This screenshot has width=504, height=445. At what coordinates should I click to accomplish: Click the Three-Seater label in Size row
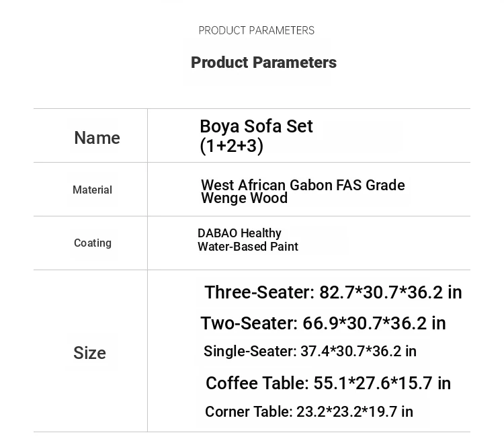[x=259, y=292]
